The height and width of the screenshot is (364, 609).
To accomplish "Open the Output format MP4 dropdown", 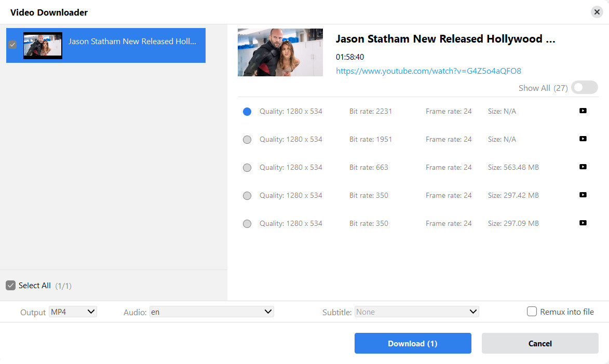I will click(x=73, y=312).
